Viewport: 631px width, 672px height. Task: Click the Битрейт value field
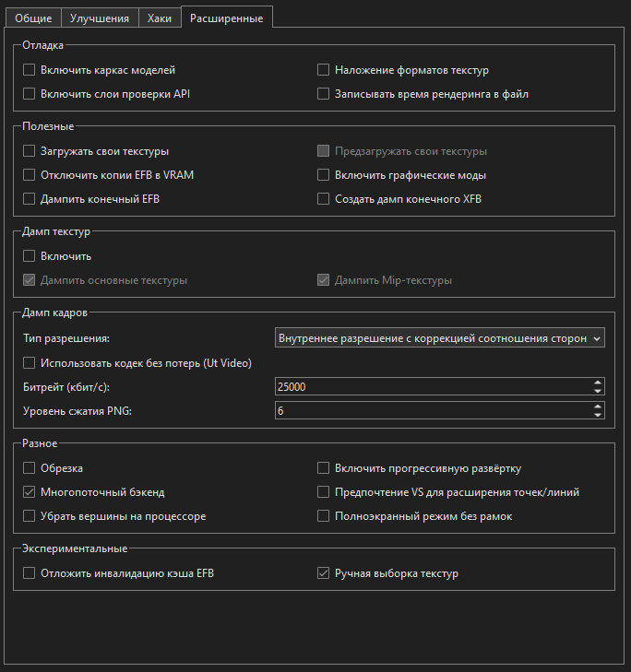click(x=432, y=387)
